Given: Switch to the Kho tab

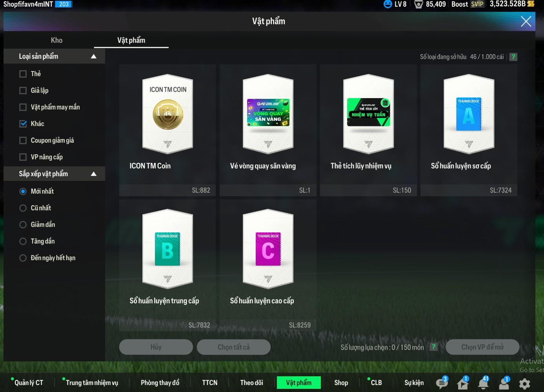Looking at the screenshot, I should [x=56, y=40].
